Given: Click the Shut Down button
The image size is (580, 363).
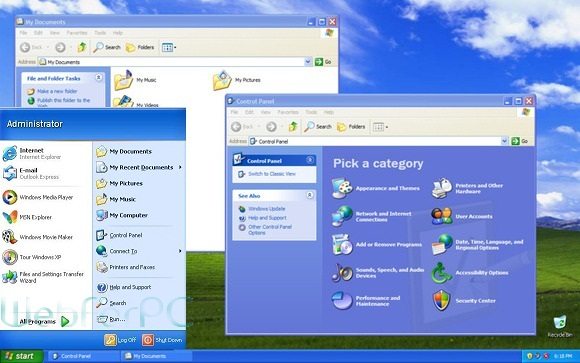Looking at the screenshot, I should point(162,340).
